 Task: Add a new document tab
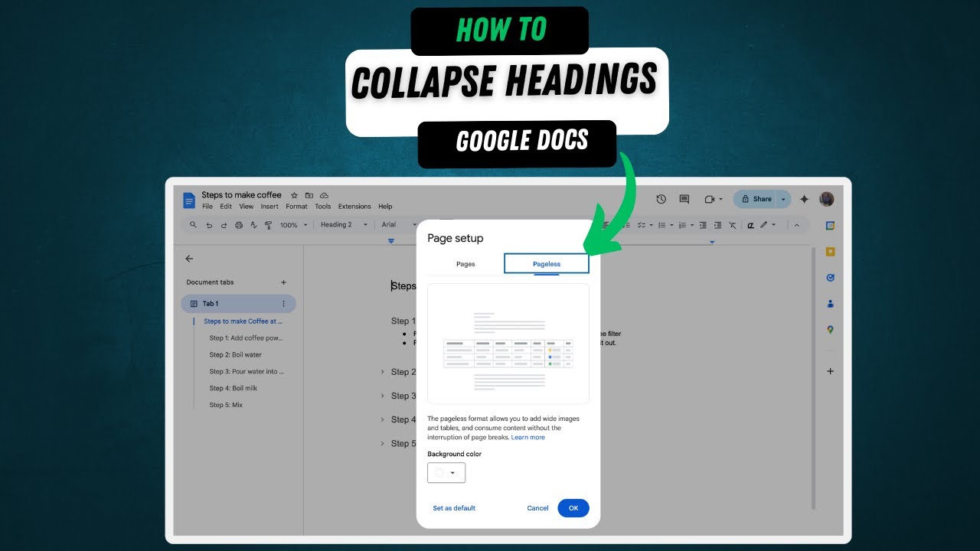[x=283, y=282]
